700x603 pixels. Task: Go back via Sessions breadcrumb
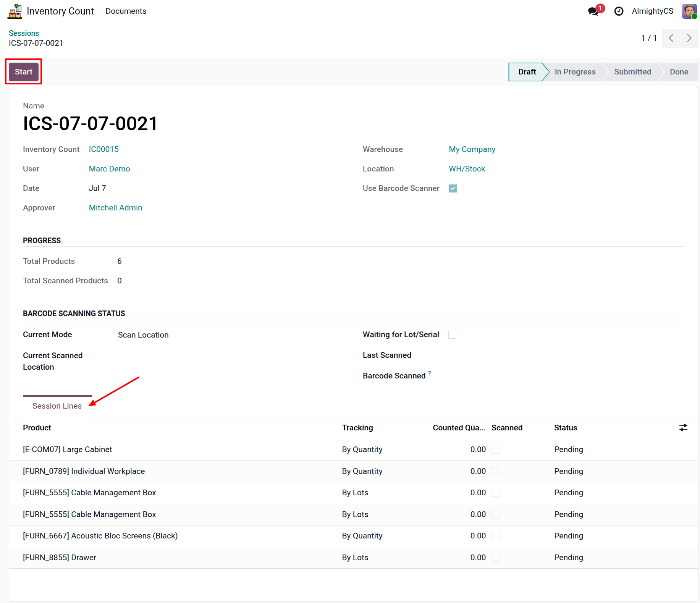coord(24,33)
